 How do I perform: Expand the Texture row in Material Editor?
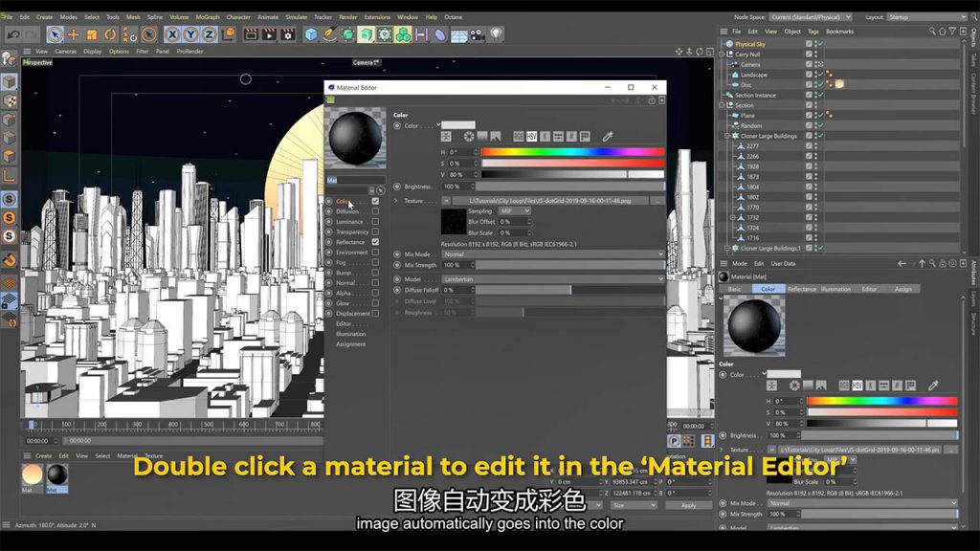[395, 201]
